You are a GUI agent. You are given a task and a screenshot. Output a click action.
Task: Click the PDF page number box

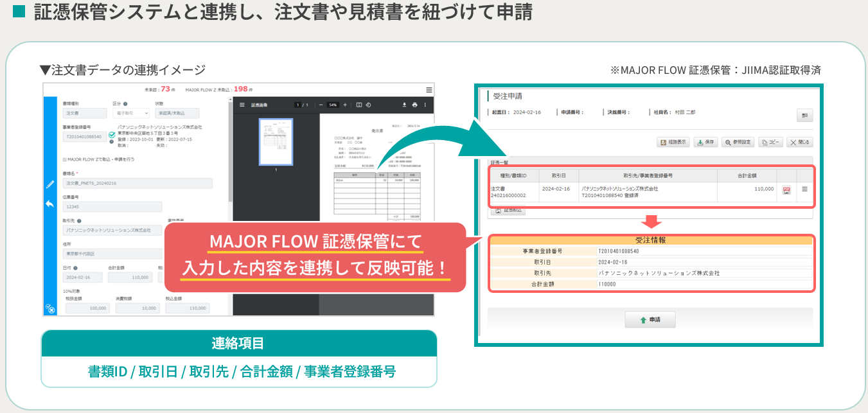(x=297, y=105)
